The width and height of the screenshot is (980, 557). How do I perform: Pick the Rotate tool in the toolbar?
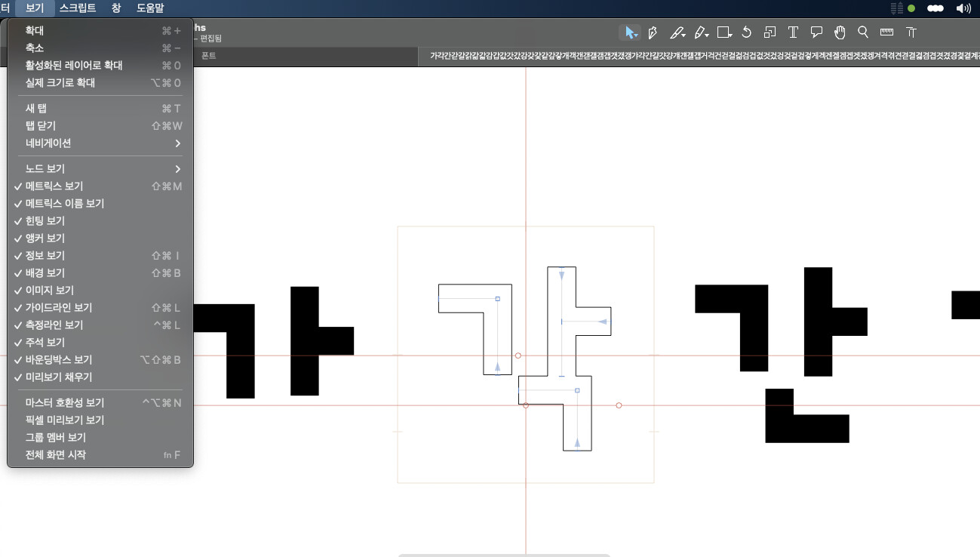pyautogui.click(x=746, y=32)
